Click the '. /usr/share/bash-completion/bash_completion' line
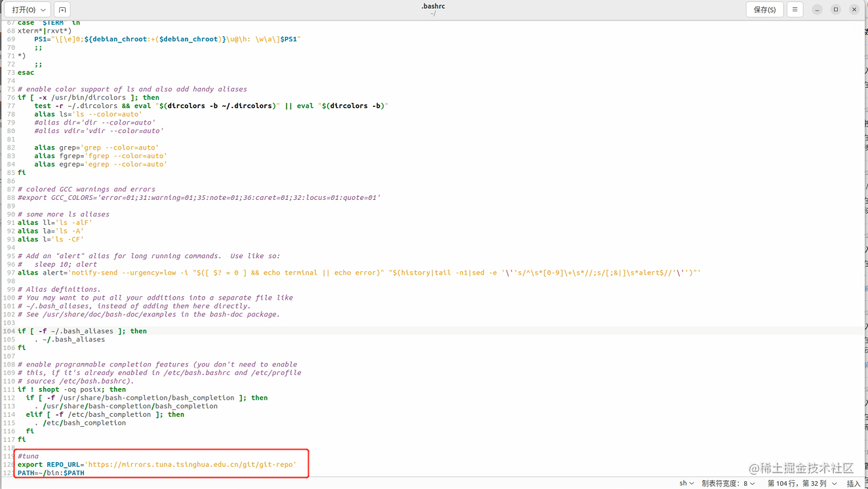 pyautogui.click(x=126, y=406)
